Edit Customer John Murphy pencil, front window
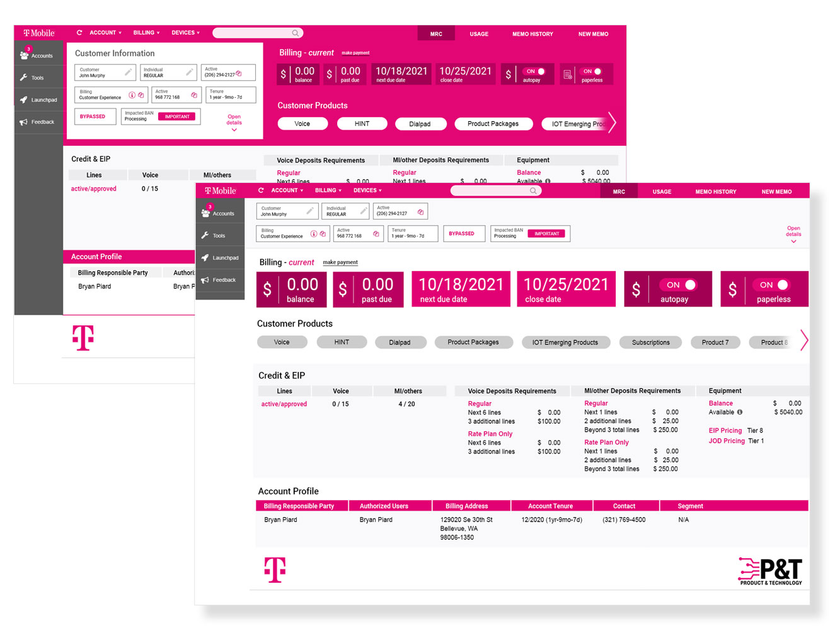This screenshot has width=840, height=630. coord(309,211)
